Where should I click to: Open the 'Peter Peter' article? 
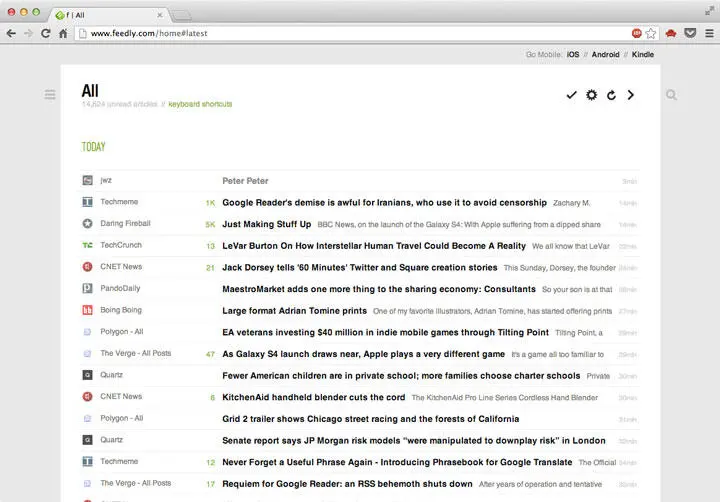245,181
